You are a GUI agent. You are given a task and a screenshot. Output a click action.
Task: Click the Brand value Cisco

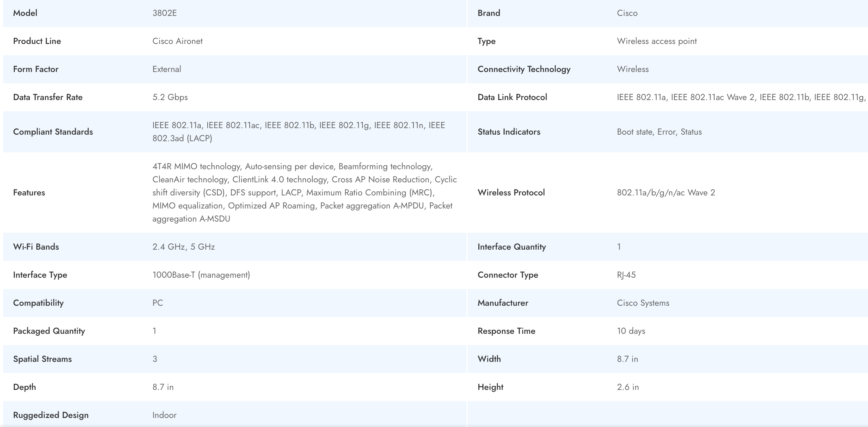(x=627, y=13)
